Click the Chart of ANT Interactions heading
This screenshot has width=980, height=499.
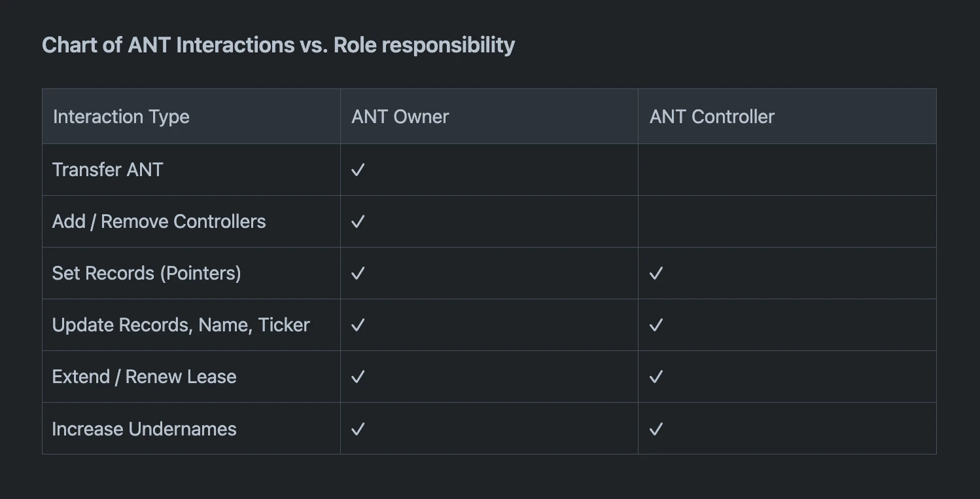coord(278,45)
